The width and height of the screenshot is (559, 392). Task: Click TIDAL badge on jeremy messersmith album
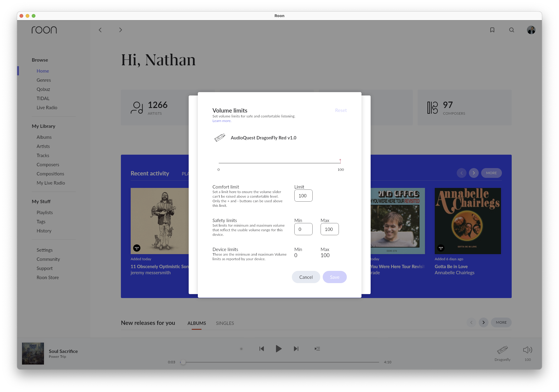[137, 248]
